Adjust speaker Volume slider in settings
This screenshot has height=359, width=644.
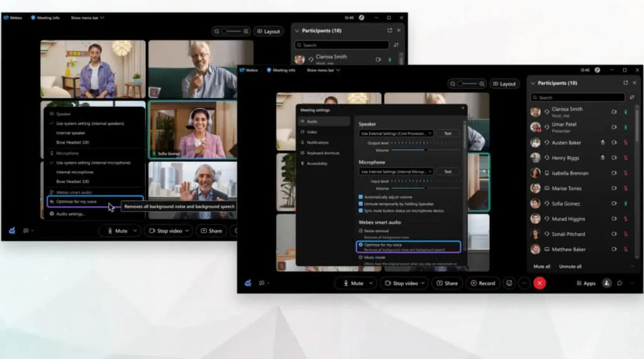tap(426, 150)
